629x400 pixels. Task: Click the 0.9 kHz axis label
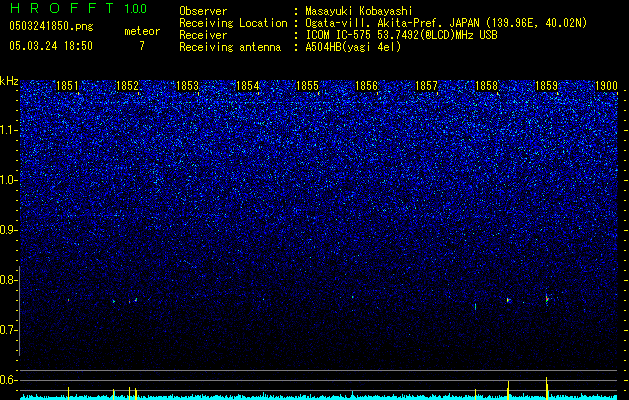click(x=9, y=230)
